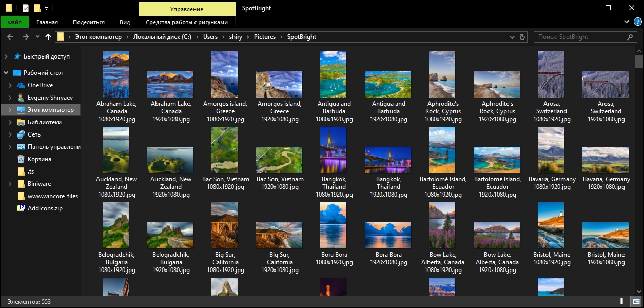Click the Управление contextual tab header
644x308 pixels.
(187, 9)
